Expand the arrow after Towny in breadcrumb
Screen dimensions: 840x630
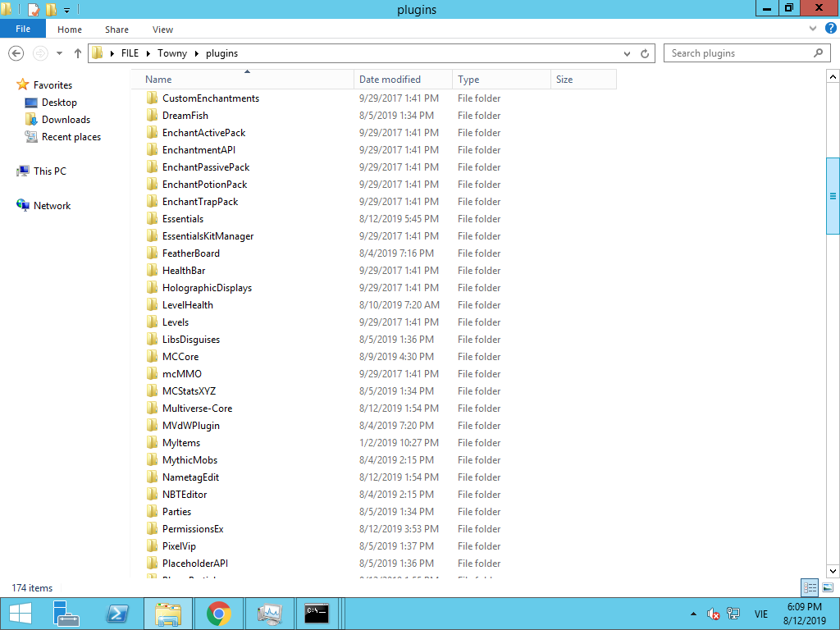tap(196, 53)
